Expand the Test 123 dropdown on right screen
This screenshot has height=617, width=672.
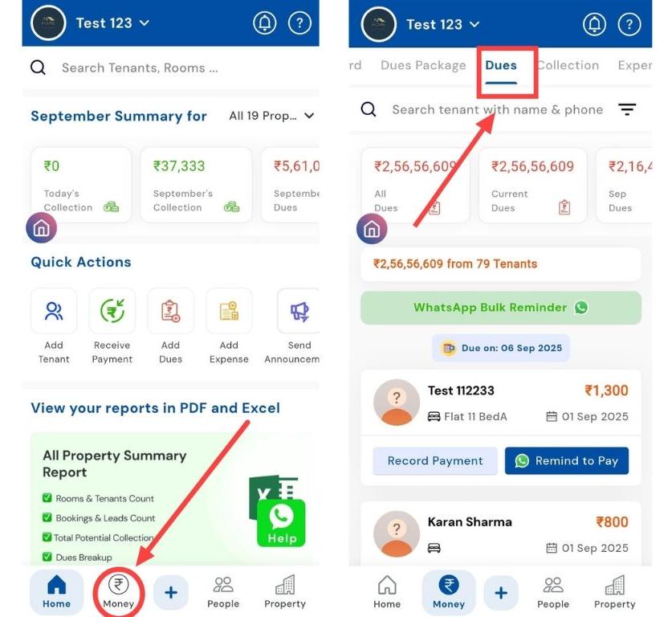pyautogui.click(x=442, y=24)
